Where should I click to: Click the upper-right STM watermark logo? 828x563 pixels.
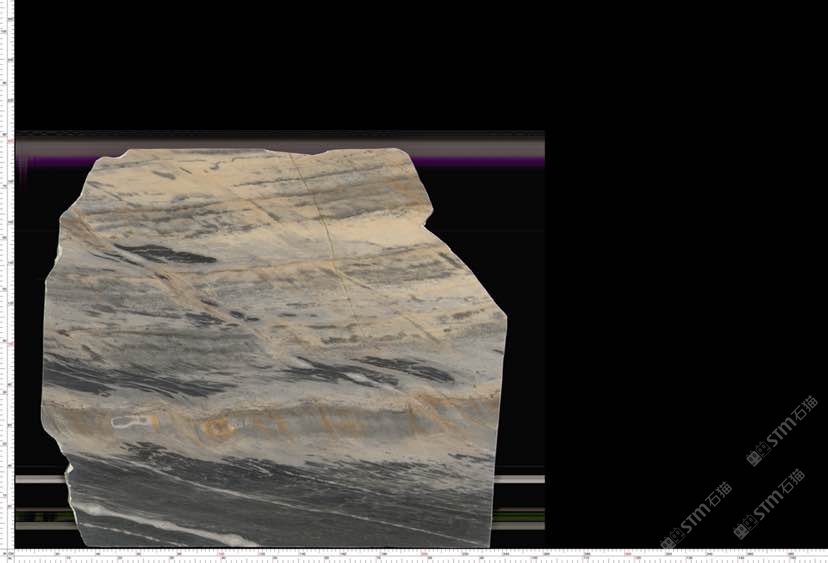click(782, 430)
